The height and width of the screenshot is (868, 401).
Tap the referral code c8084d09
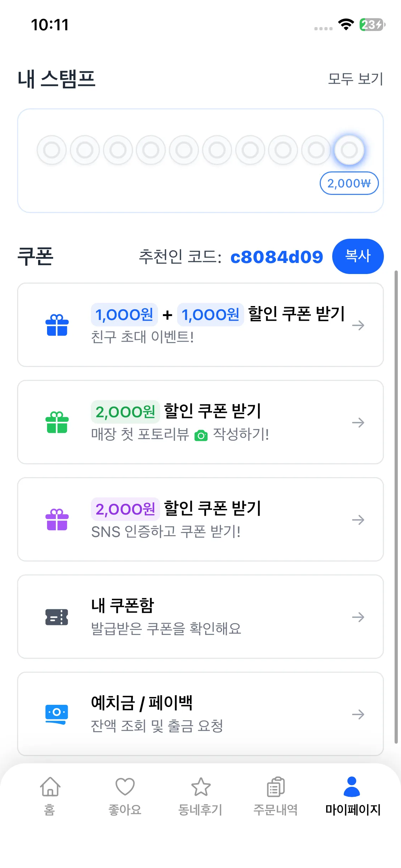pyautogui.click(x=277, y=257)
